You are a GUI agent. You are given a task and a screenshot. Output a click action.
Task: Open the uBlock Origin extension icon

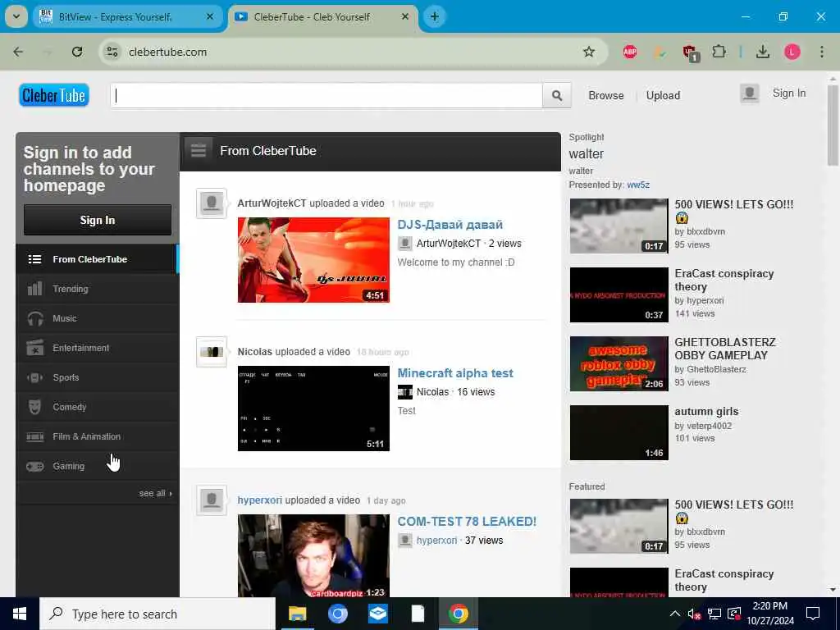pos(690,52)
